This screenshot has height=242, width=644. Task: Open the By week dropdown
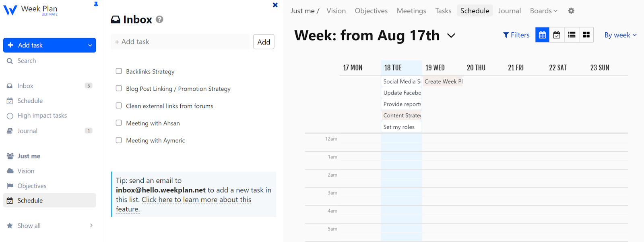[x=620, y=35]
